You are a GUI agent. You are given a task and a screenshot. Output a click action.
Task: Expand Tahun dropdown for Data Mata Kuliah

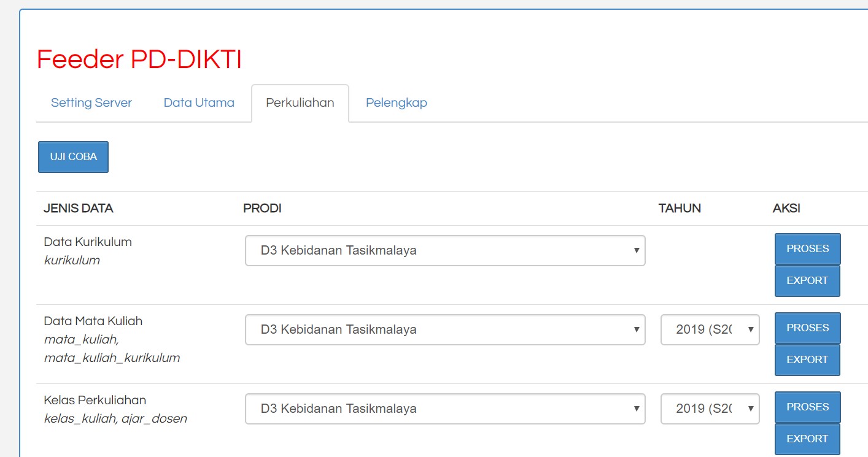pos(710,329)
